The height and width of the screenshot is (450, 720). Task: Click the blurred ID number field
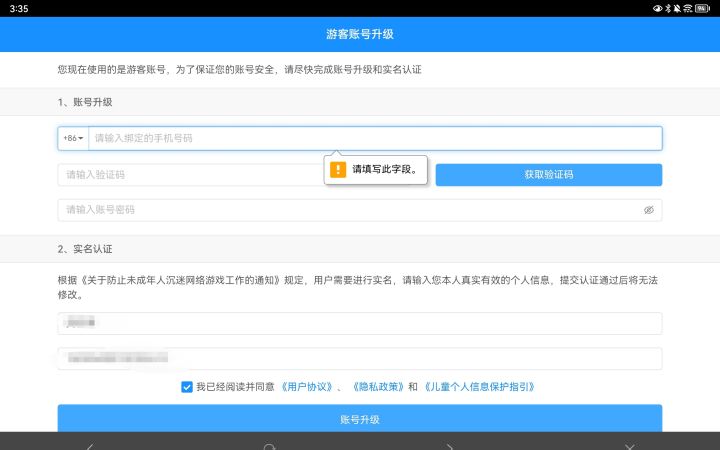tap(360, 358)
